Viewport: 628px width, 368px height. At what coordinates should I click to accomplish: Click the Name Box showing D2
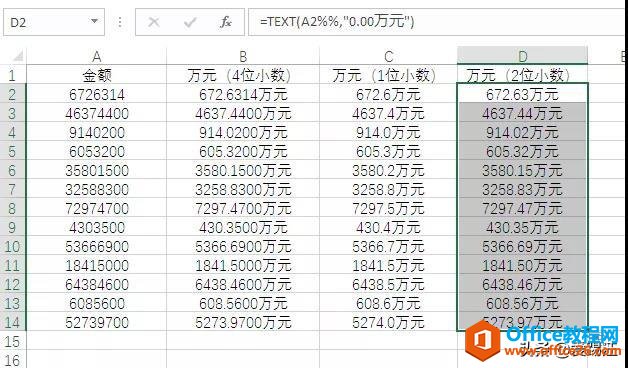pyautogui.click(x=54, y=22)
